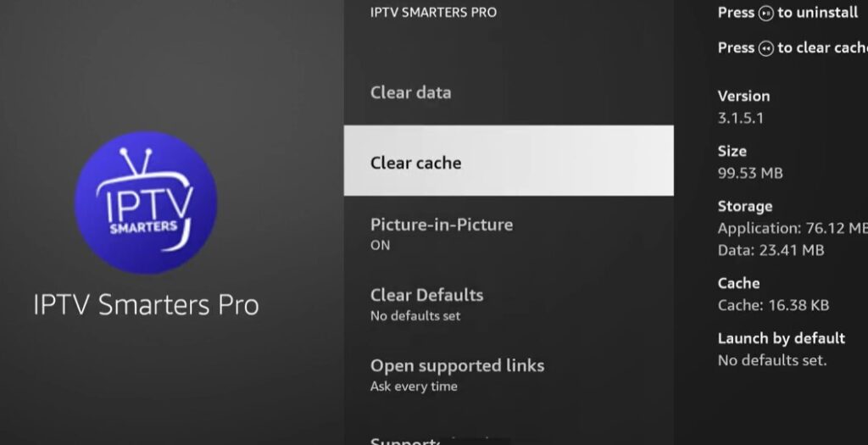Click the version number 3.1.5.1

741,118
